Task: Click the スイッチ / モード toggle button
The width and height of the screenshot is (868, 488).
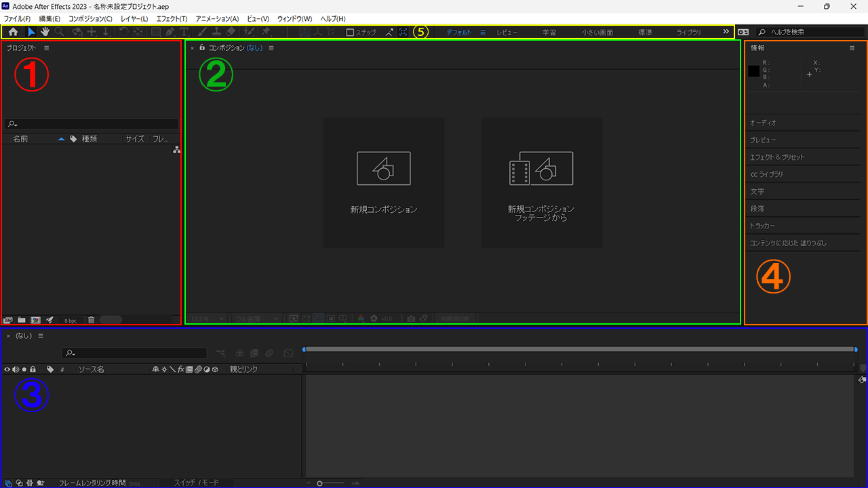Action: [x=197, y=483]
